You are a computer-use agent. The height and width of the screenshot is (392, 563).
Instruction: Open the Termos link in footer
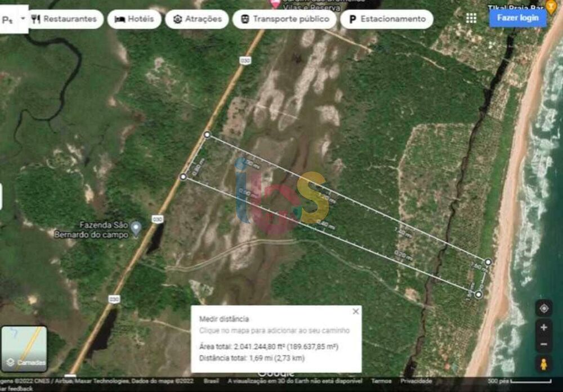tap(381, 381)
